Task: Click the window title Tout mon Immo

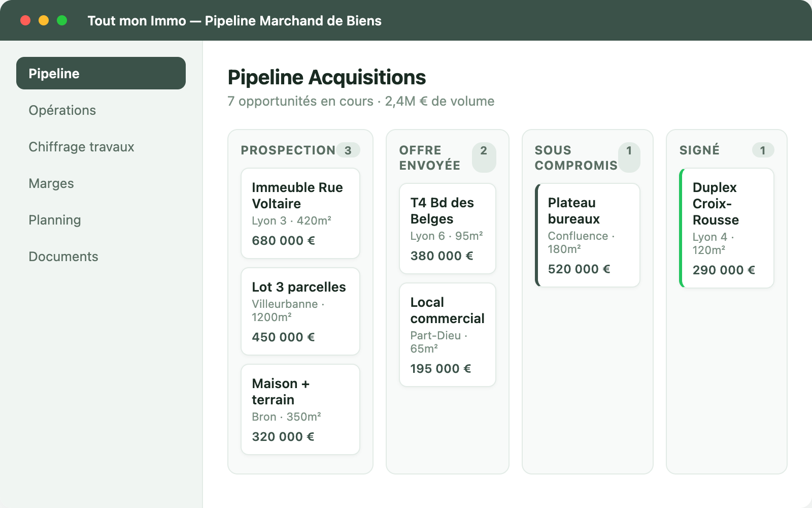Action: point(234,20)
